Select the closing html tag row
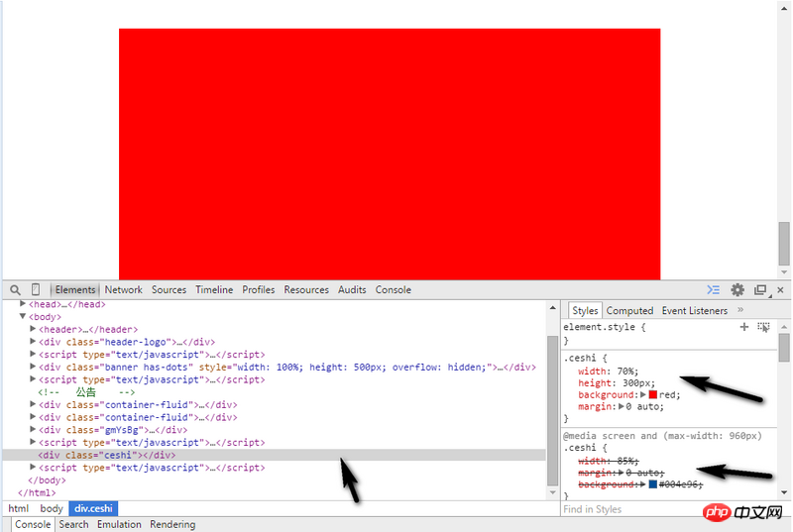Image resolution: width=793 pixels, height=532 pixels. coord(37,492)
